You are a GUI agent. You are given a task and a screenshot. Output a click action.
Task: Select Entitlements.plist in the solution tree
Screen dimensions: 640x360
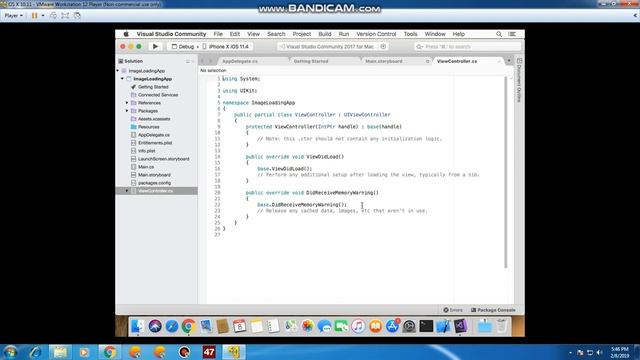(x=155, y=143)
